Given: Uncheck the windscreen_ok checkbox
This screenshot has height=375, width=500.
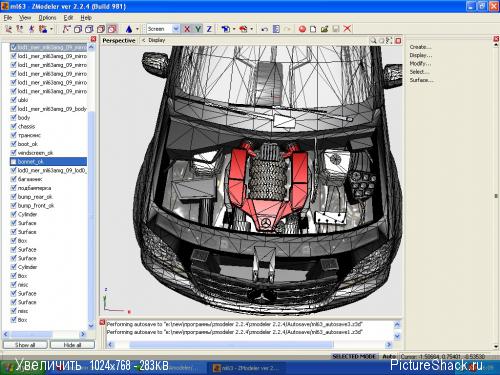Looking at the screenshot, I should 14,152.
